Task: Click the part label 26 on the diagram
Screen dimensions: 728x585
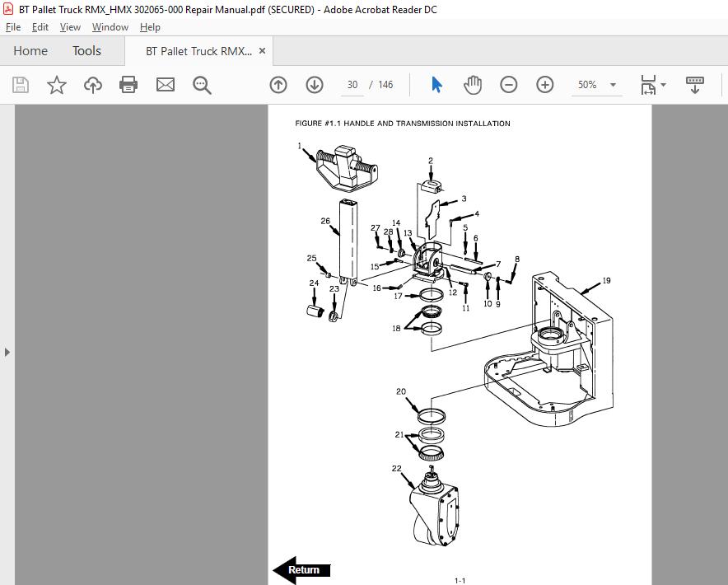Action: [325, 221]
